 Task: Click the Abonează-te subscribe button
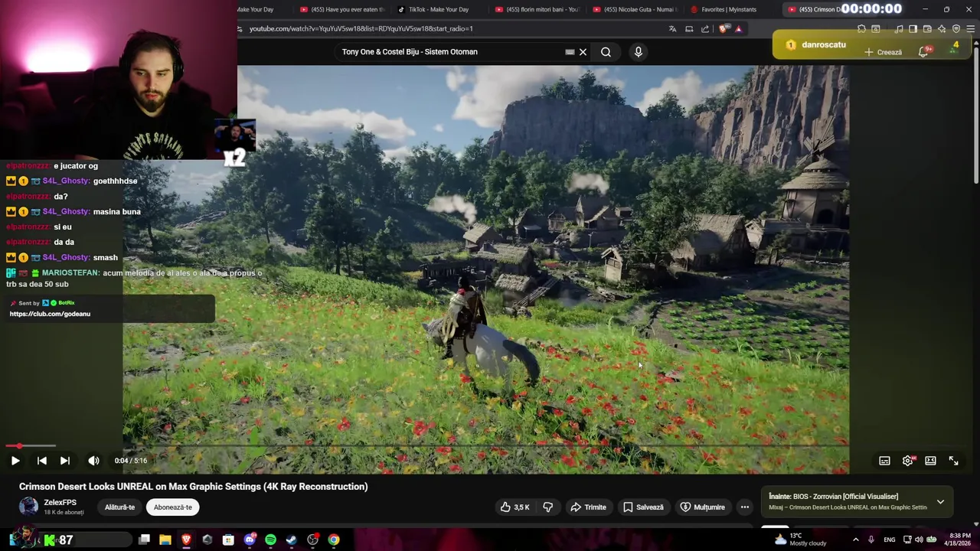173,507
